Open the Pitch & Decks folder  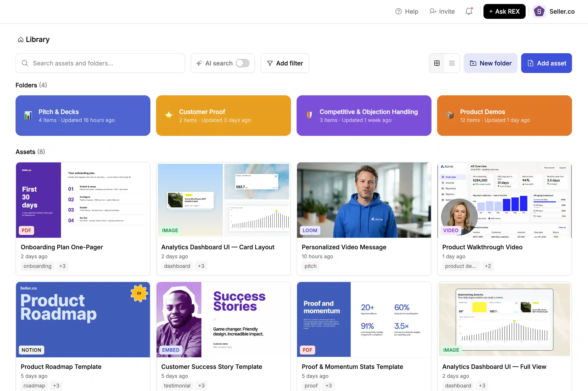point(83,115)
